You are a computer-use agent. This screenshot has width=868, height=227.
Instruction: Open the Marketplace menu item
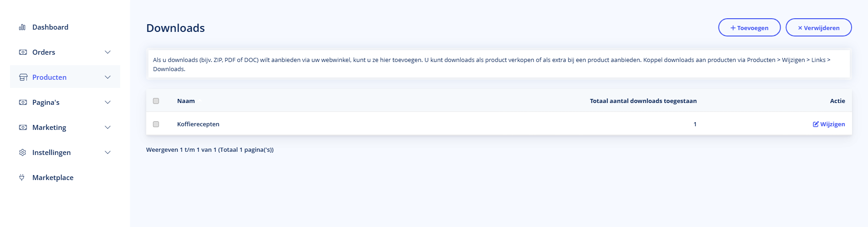53,178
